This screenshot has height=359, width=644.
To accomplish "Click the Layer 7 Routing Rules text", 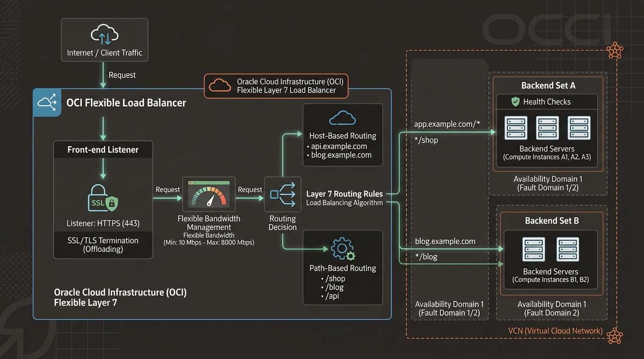I will (x=344, y=194).
